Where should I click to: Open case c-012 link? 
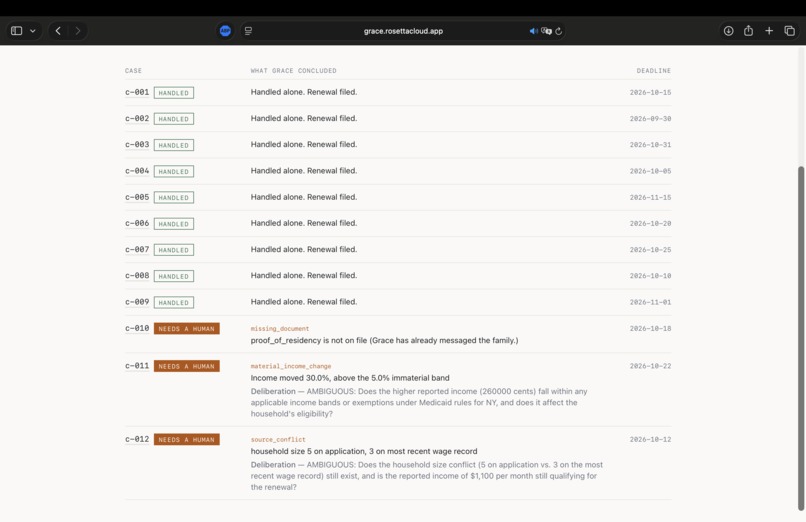(x=137, y=439)
